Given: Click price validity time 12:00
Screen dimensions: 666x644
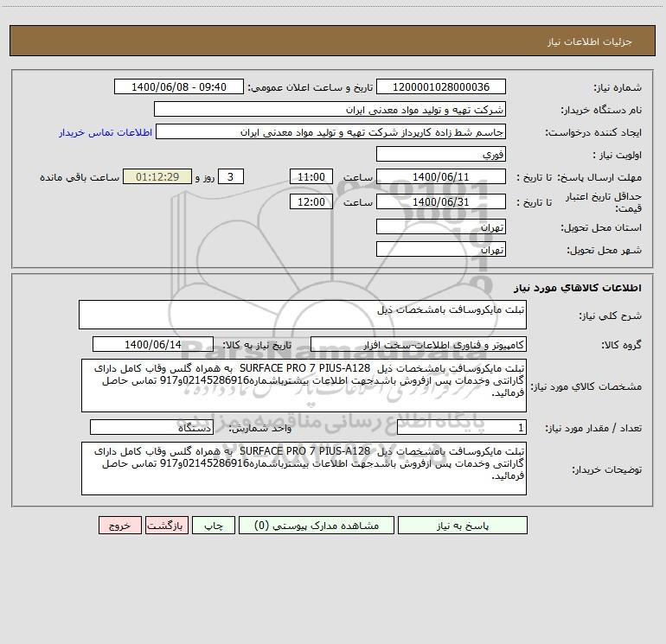Looking at the screenshot, I should point(311,201).
